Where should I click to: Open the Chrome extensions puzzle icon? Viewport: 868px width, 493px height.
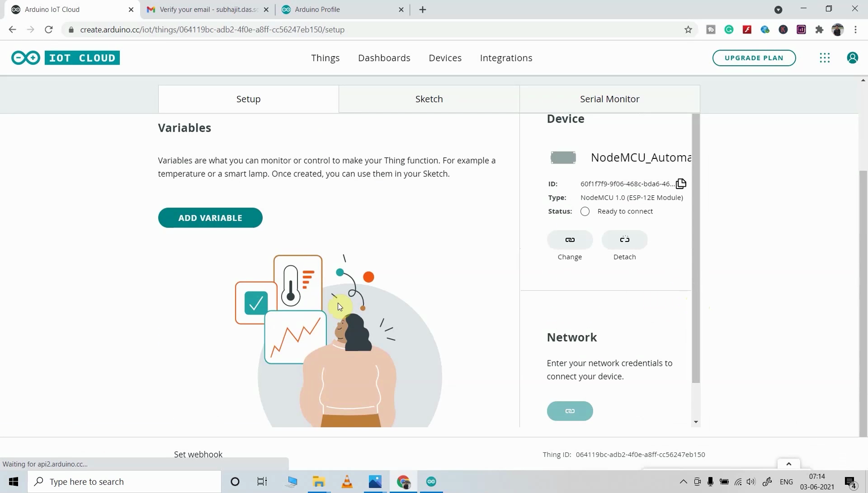819,30
